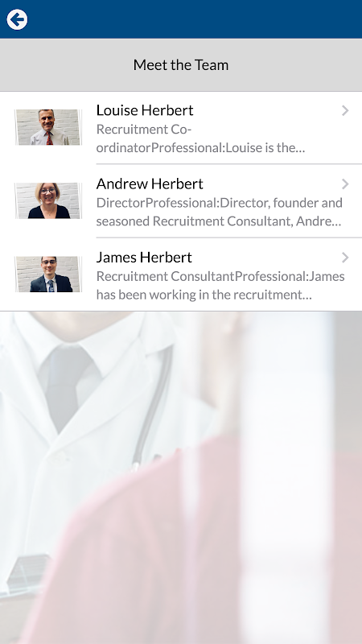
Task: Open Recruitment Co-ordinator description text
Action: (200, 138)
